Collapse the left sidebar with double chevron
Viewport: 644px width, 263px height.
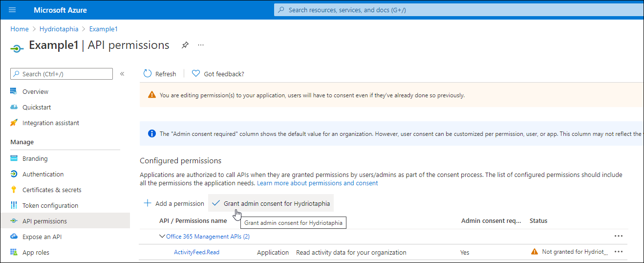[x=122, y=74]
